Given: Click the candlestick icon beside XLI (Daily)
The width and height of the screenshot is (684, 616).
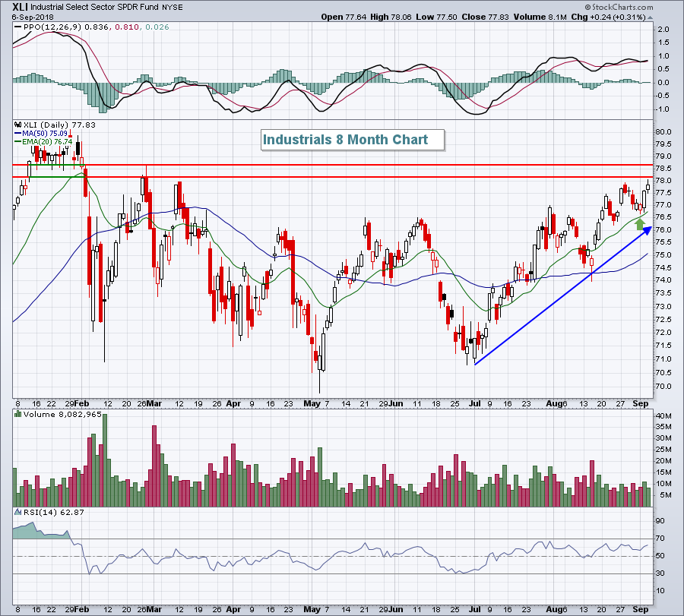Looking at the screenshot, I should (18, 125).
